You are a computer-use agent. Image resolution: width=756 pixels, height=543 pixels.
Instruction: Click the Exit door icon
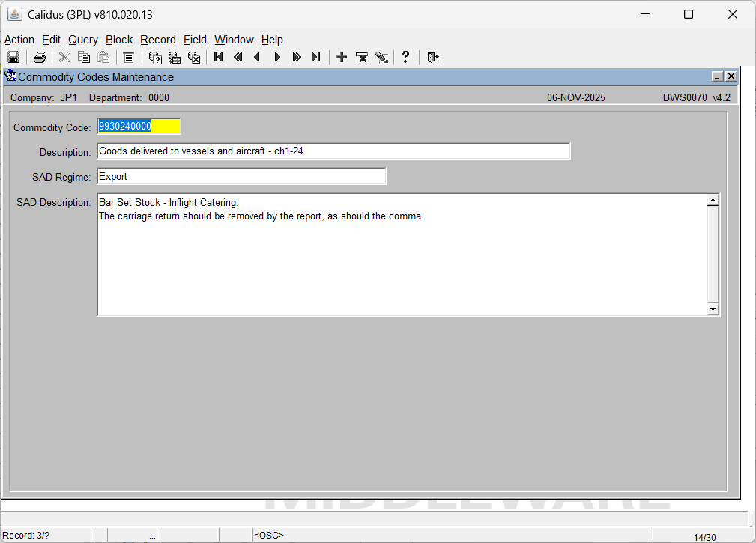[432, 58]
